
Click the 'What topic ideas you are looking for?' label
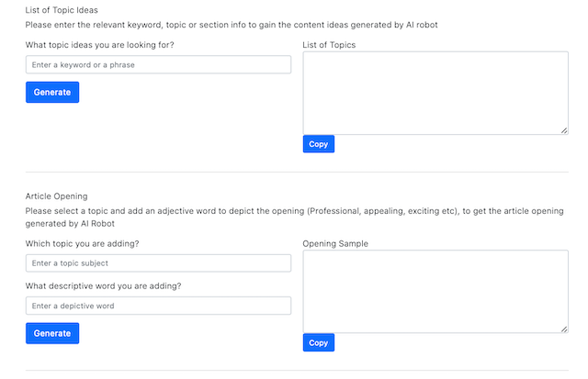click(100, 45)
